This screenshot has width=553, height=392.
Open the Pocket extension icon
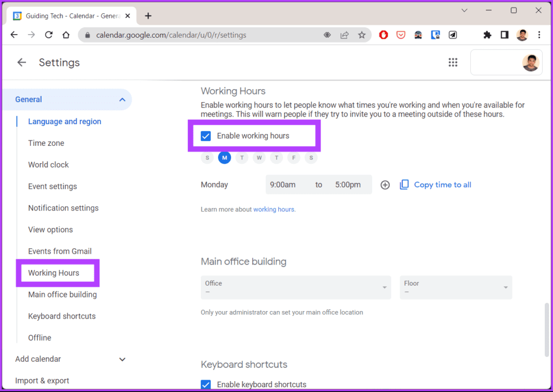tap(401, 35)
